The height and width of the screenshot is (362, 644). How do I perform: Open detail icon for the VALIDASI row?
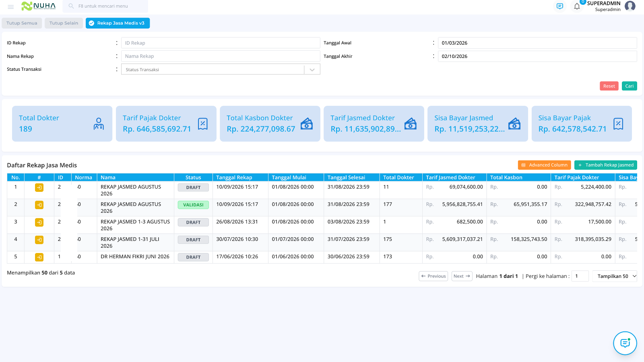[x=39, y=205]
